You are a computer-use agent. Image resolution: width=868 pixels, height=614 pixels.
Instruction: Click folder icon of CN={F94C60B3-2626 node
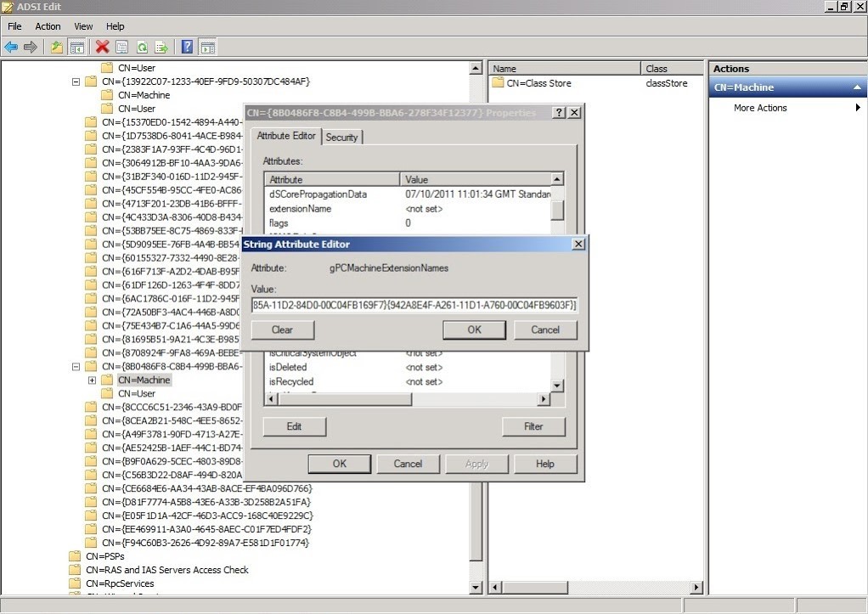[x=91, y=543]
